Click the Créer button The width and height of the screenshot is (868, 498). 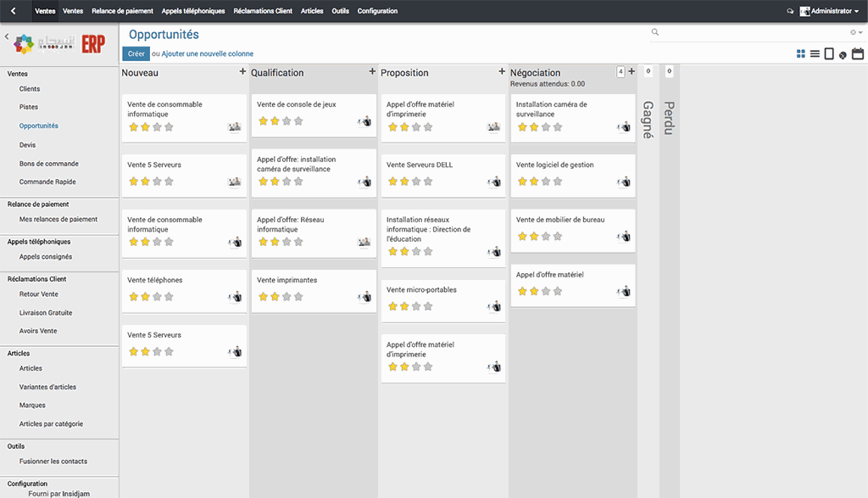pos(136,53)
